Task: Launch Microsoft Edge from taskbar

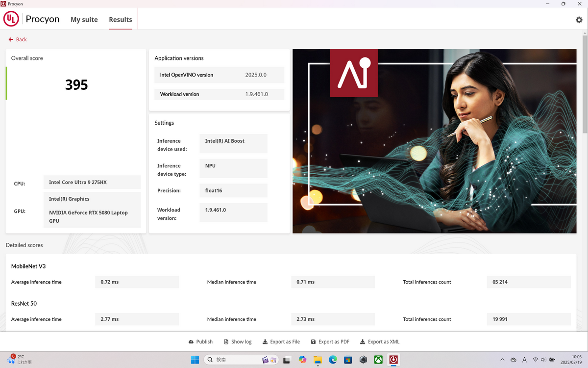Action: 333,360
